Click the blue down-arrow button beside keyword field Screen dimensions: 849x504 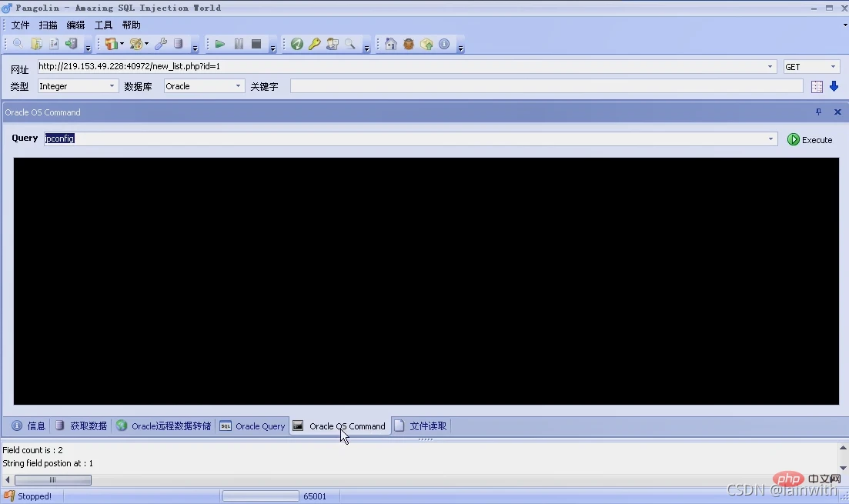click(833, 86)
